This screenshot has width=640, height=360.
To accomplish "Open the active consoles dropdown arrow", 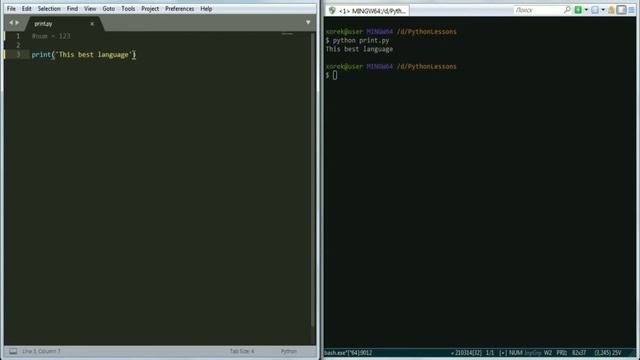I will 603,10.
